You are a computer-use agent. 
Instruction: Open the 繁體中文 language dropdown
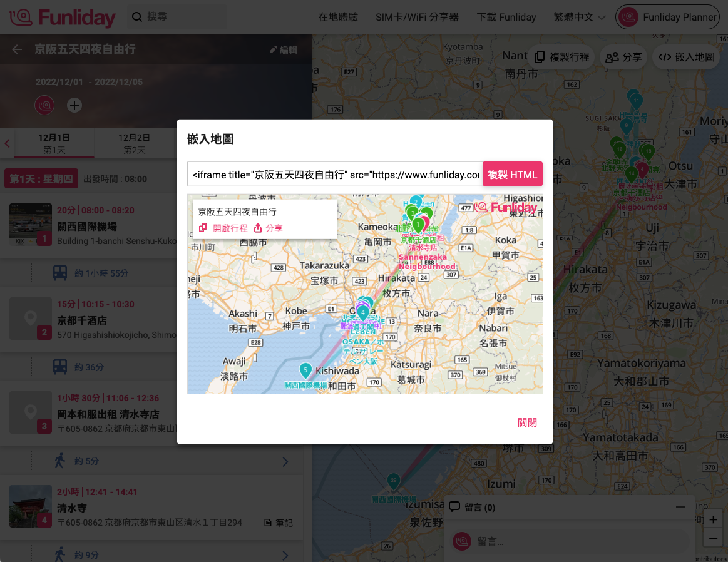(579, 17)
